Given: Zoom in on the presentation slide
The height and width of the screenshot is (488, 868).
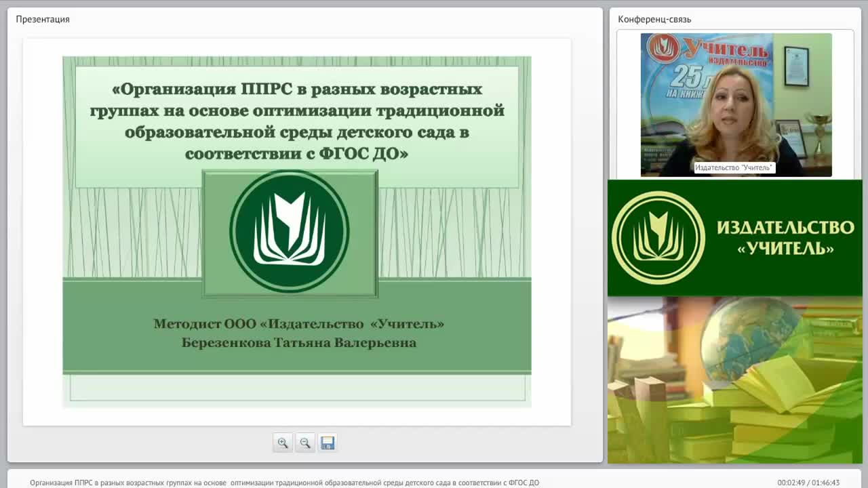Looking at the screenshot, I should pos(283,443).
